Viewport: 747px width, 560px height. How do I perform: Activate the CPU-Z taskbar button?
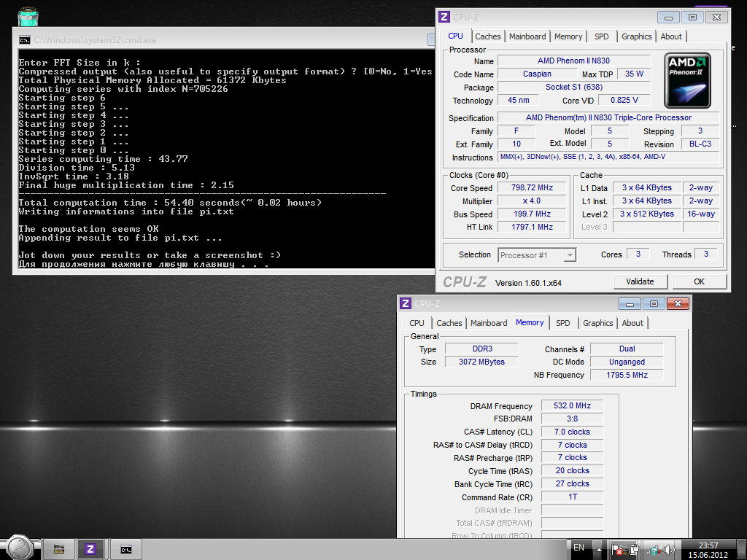[x=90, y=550]
